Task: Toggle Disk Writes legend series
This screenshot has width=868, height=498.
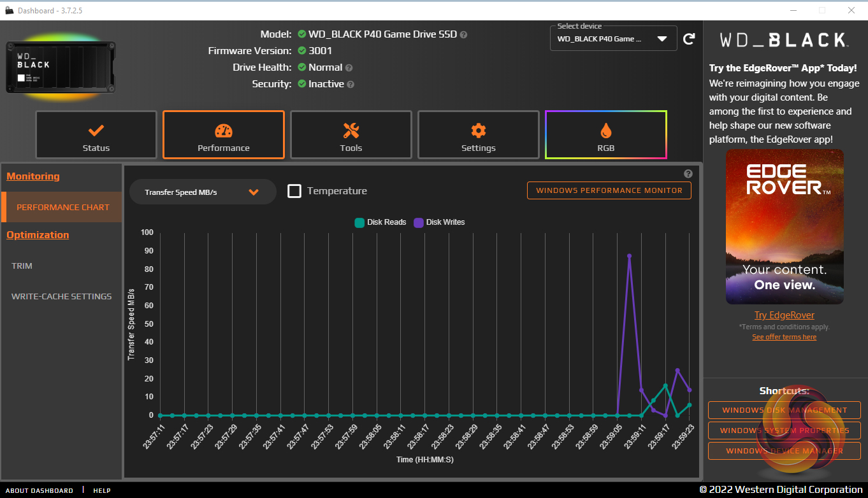Action: 439,222
